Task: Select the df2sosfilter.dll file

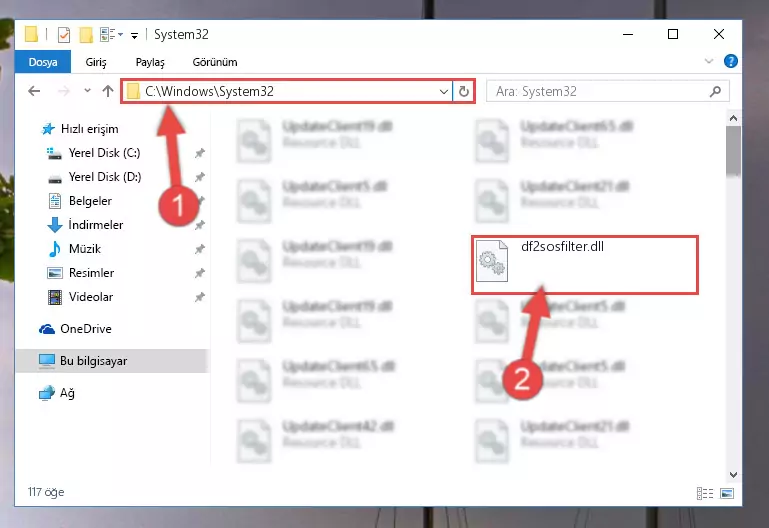Action: (585, 265)
